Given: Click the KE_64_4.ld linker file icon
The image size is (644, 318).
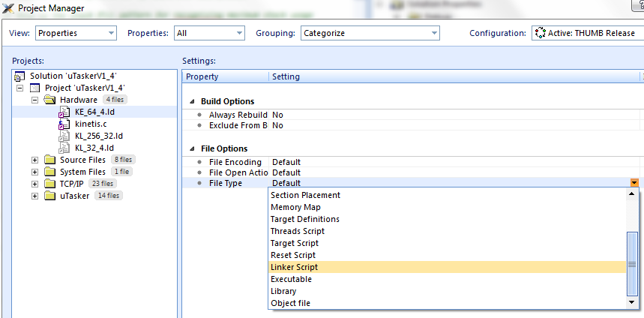Looking at the screenshot, I should [64, 112].
